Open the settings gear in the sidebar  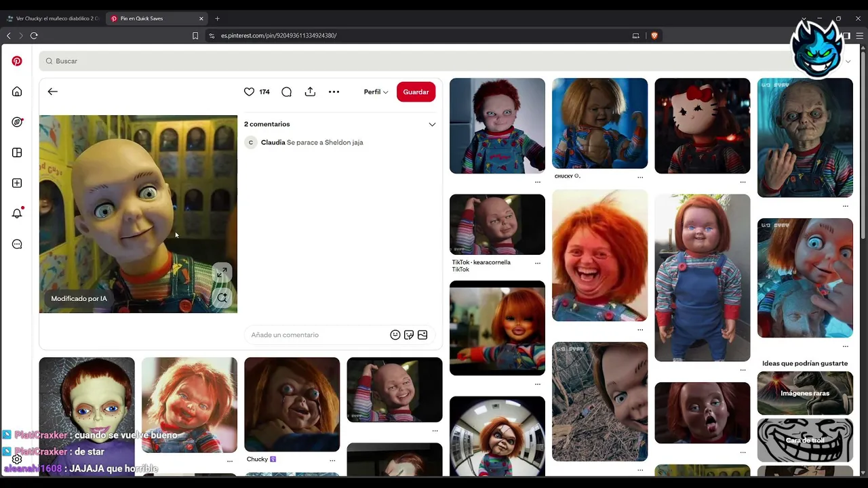pos(17,460)
